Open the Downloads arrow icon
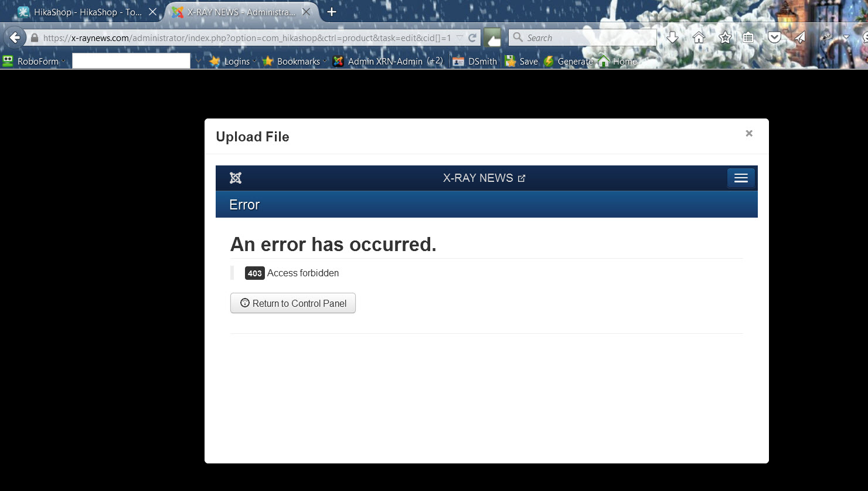Screen dimensions: 868x491 (672, 38)
